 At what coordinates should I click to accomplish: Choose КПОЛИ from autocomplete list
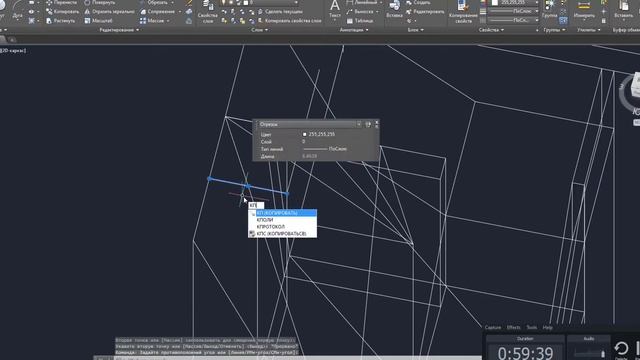(x=282, y=220)
